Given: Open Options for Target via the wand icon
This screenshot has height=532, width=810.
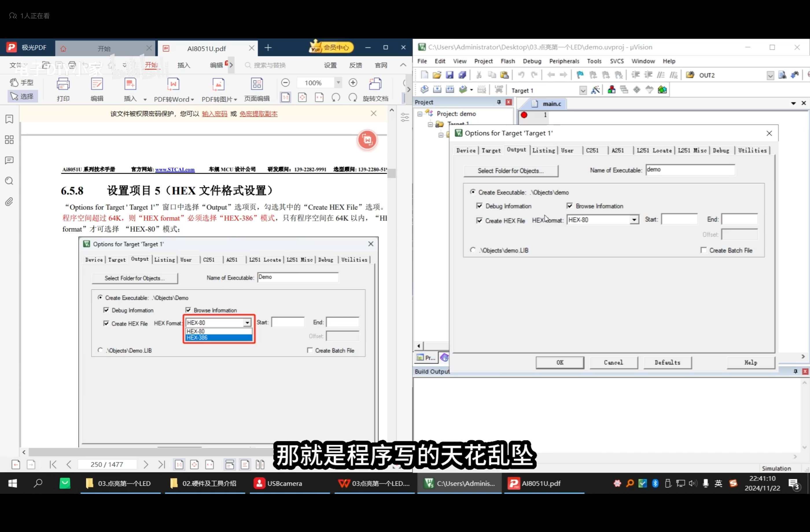Looking at the screenshot, I should [596, 90].
